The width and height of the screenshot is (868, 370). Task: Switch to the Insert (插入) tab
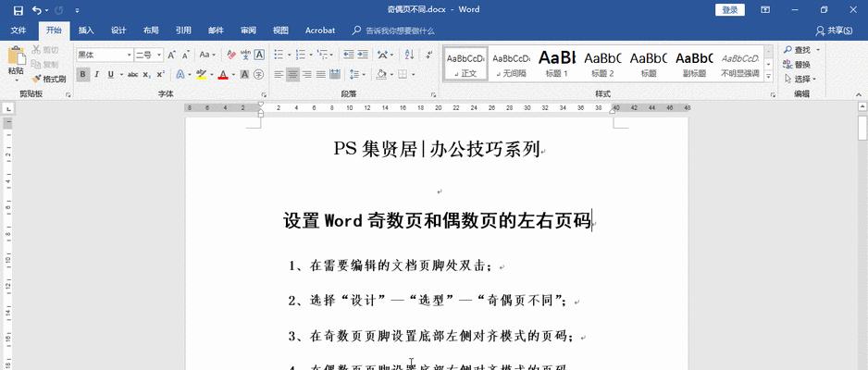tap(86, 31)
